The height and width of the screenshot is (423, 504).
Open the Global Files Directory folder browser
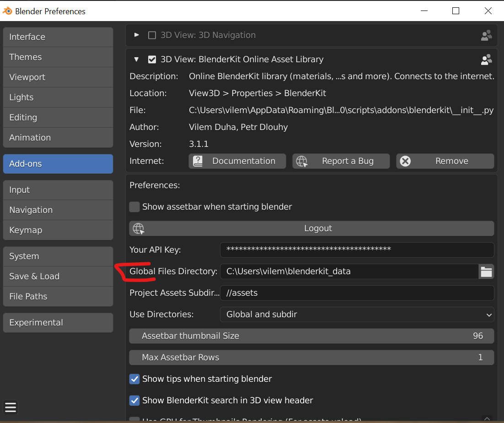486,271
